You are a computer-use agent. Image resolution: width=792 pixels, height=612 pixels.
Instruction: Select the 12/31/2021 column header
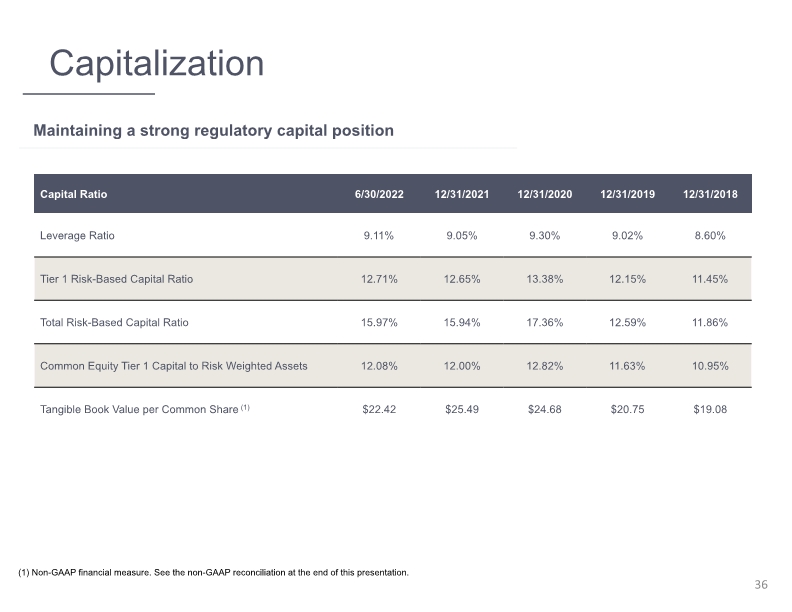click(x=462, y=194)
